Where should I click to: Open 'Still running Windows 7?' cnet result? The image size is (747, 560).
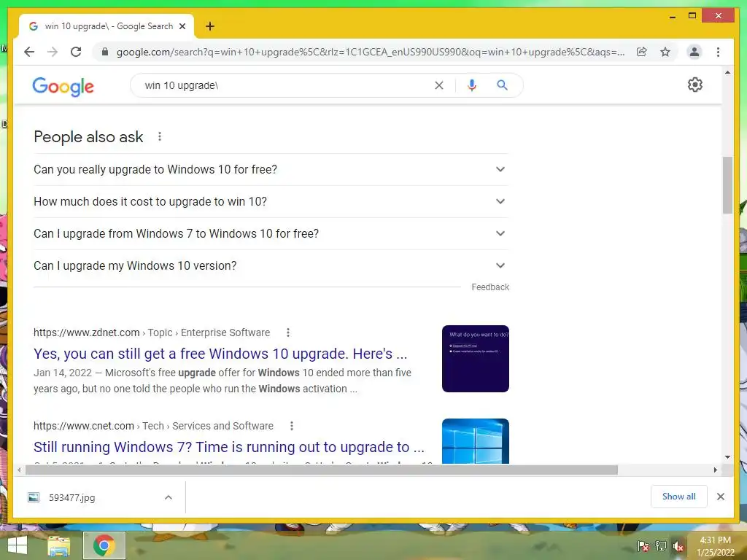pos(228,447)
